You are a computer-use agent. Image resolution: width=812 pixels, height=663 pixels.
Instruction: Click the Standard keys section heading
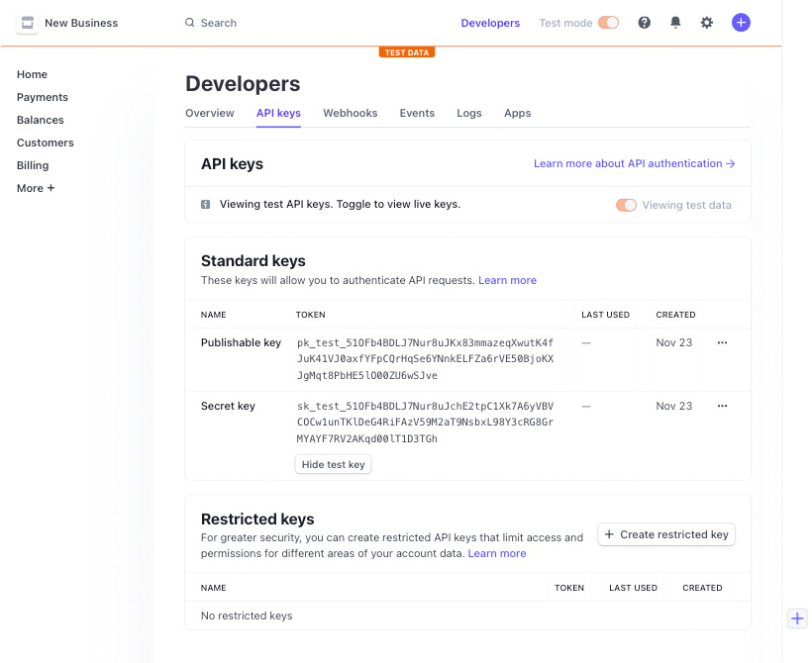point(254,261)
